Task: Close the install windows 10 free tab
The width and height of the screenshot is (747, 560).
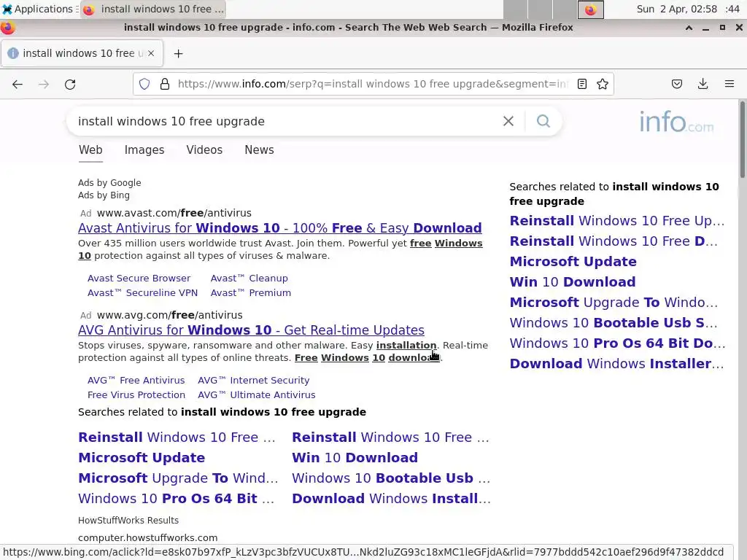Action: click(x=151, y=53)
